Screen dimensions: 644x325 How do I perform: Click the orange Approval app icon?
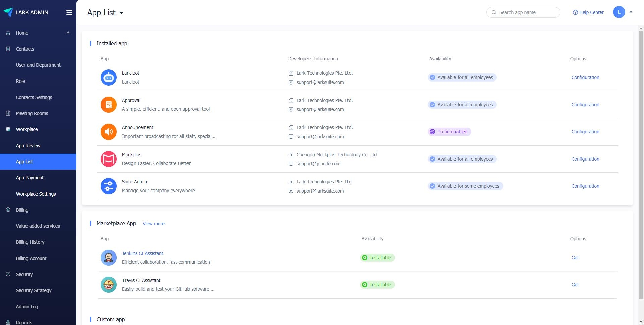point(108,105)
